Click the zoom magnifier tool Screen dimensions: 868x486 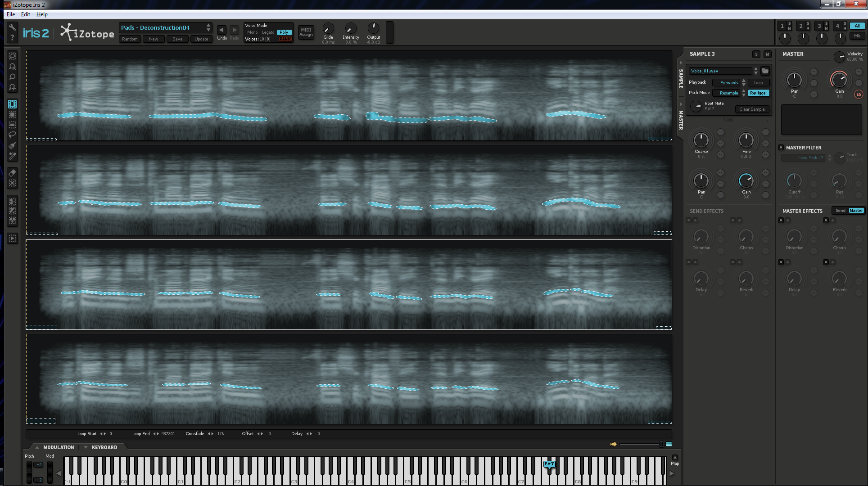coord(13,77)
